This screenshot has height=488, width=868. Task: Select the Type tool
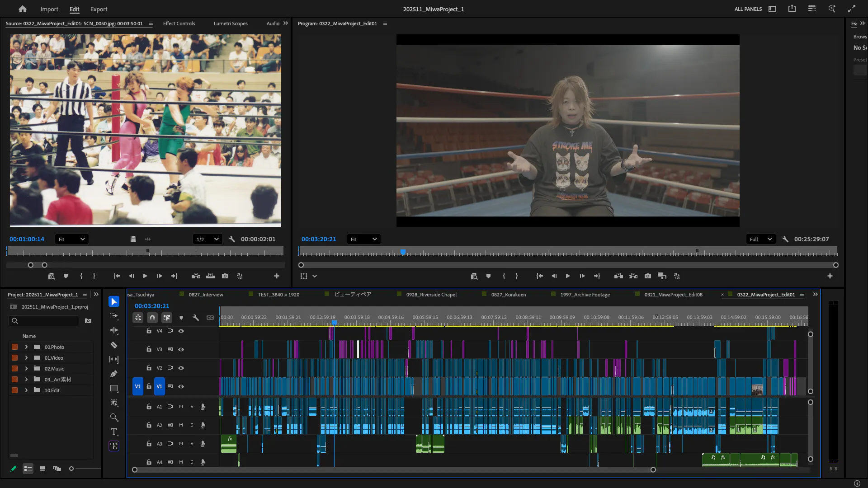pyautogui.click(x=114, y=432)
